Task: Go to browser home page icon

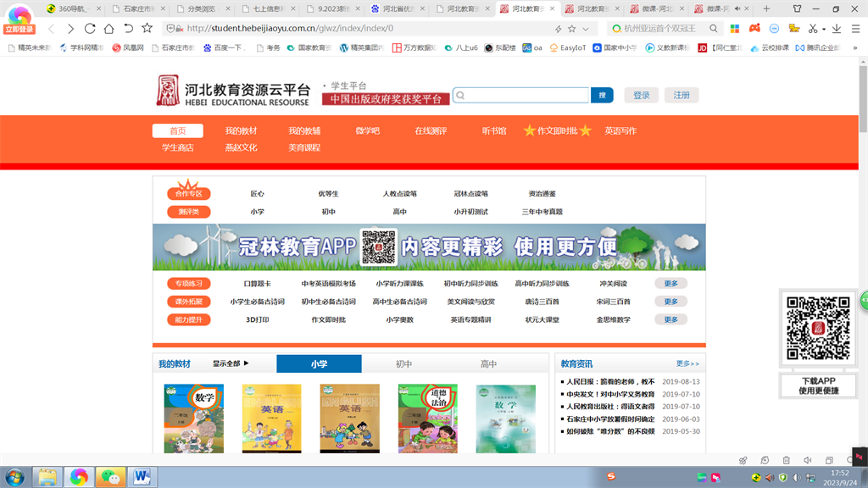Action: click(108, 28)
